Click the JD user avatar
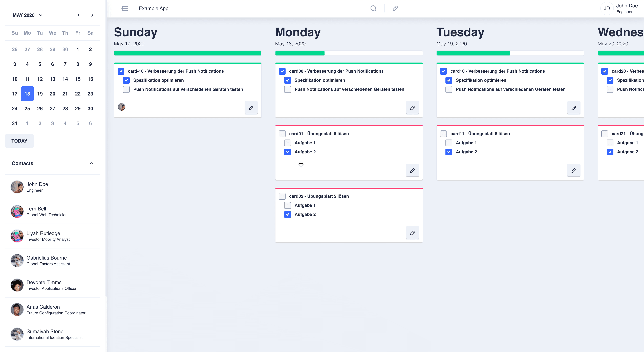Viewport: 644px width, 352px height. [x=607, y=9]
